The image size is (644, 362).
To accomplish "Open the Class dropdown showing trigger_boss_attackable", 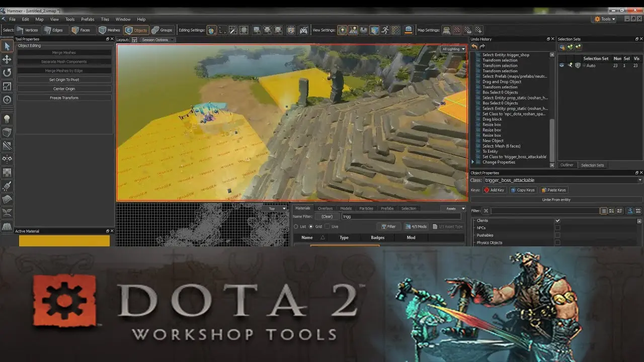I will [x=563, y=180].
